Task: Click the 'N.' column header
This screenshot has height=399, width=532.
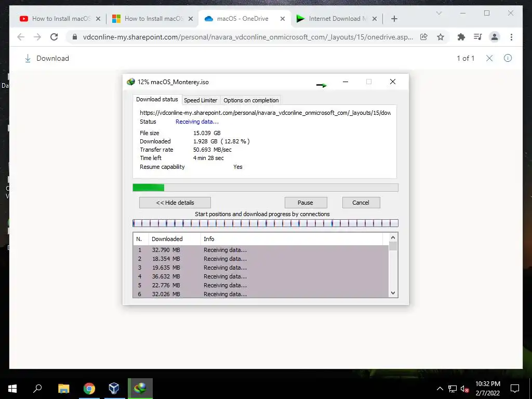Action: coord(141,239)
